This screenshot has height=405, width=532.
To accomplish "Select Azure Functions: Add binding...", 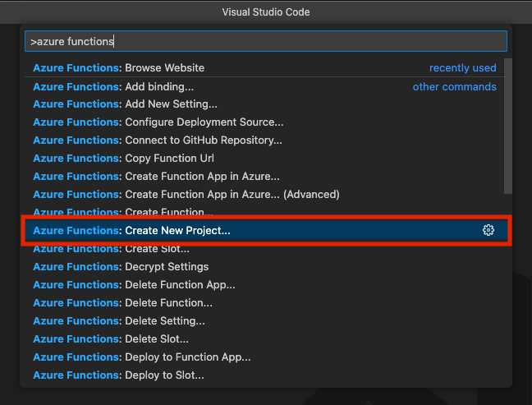I will (x=266, y=86).
